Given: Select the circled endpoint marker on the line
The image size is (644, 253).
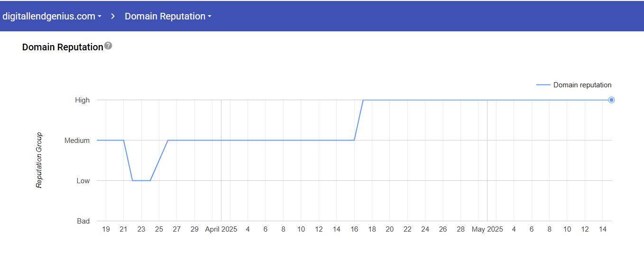Looking at the screenshot, I should [611, 100].
